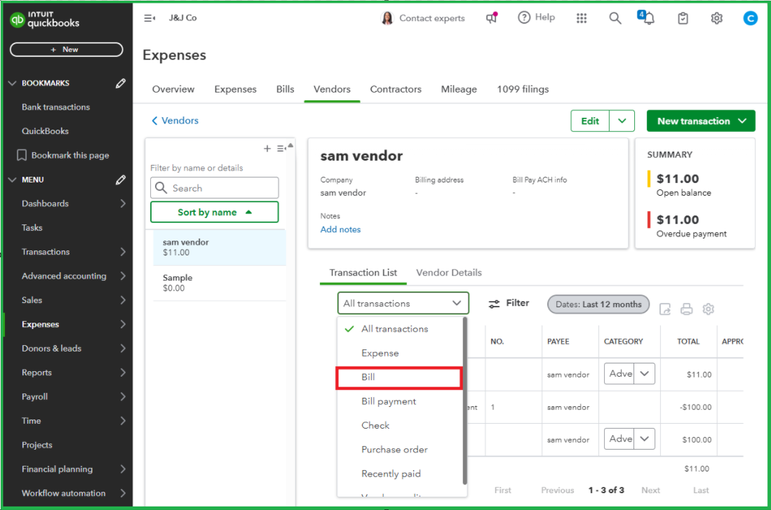Expand the Dashboards menu chevron
Screen dimensions: 771x510
tap(122, 204)
